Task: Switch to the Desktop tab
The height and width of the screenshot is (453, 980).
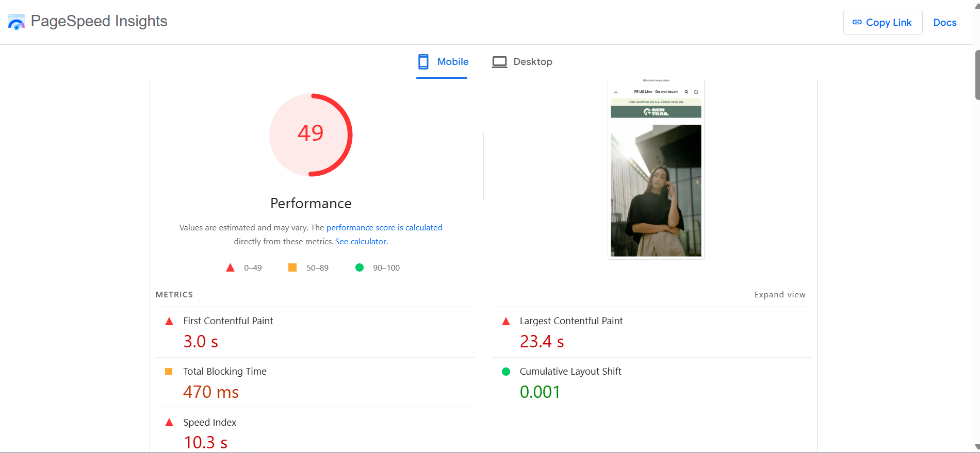Action: [522, 62]
